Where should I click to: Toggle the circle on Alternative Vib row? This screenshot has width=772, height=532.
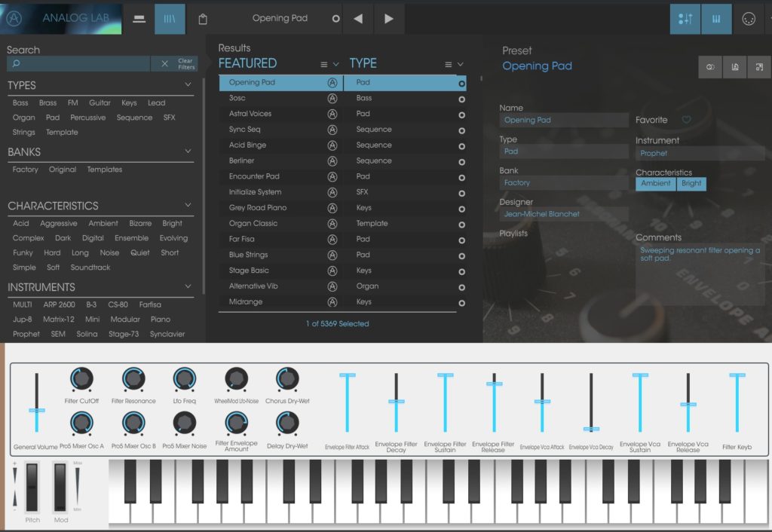[x=462, y=287]
